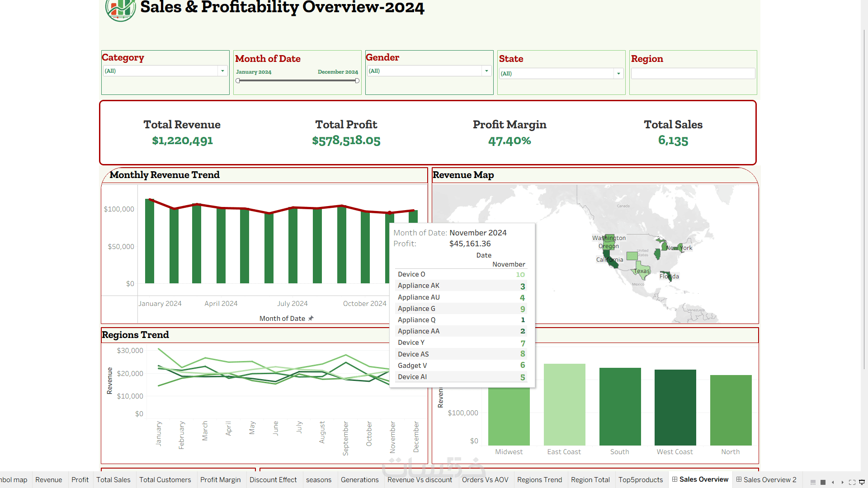The width and height of the screenshot is (868, 488).
Task: Click the Region filter input field
Action: 693,74
